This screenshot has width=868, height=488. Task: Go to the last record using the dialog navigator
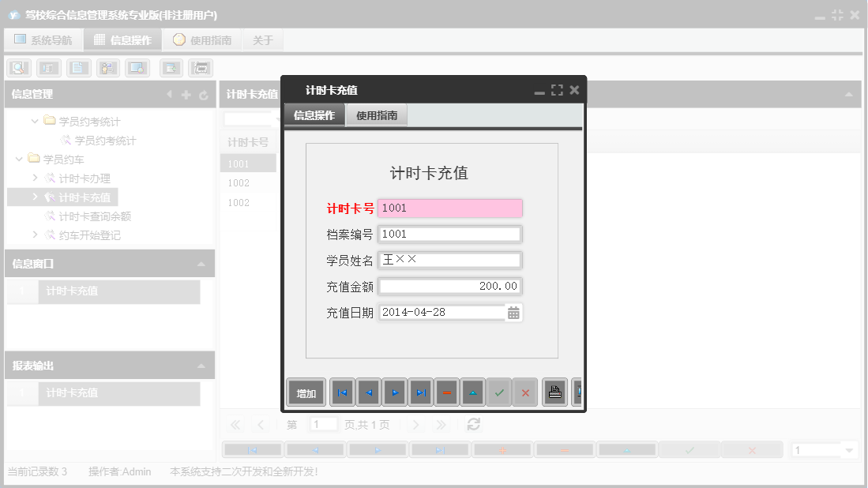pyautogui.click(x=419, y=392)
